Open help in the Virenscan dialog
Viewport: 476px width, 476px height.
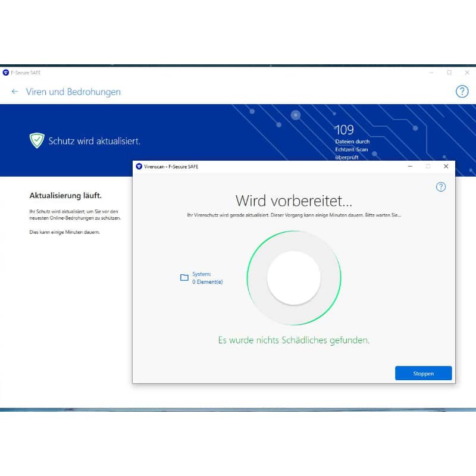tap(441, 187)
